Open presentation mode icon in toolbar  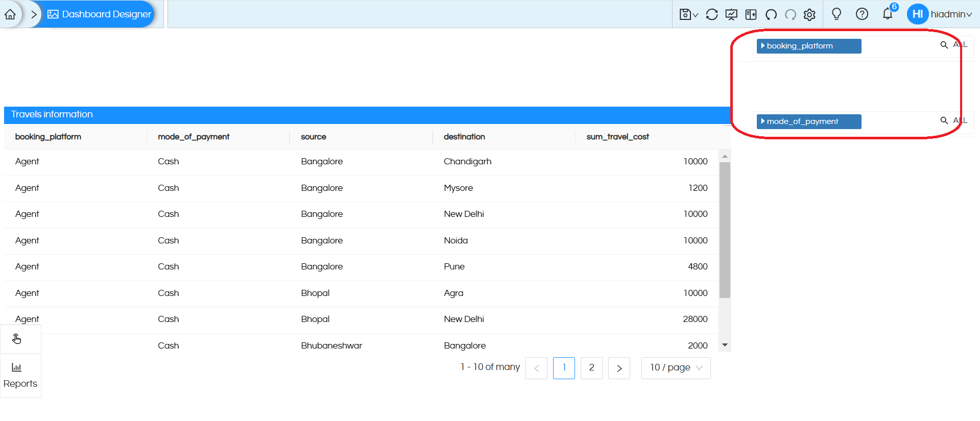731,14
